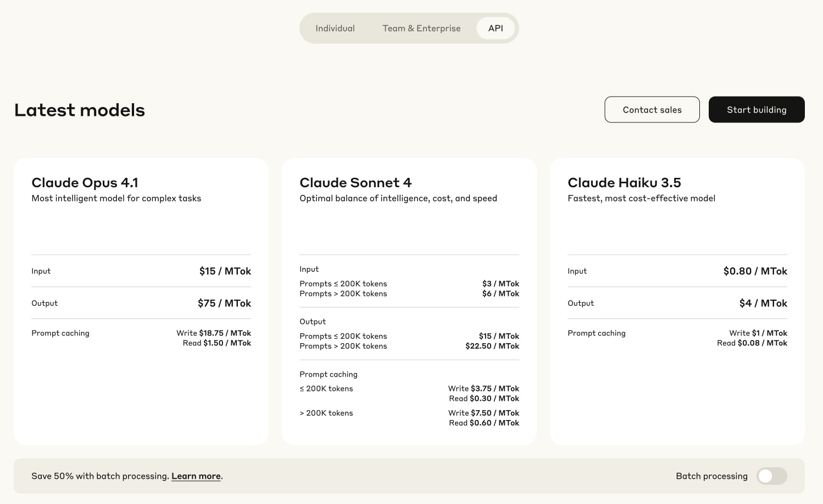Click the Sonnet card Input heading
Image resolution: width=823 pixels, height=504 pixels.
pyautogui.click(x=309, y=269)
